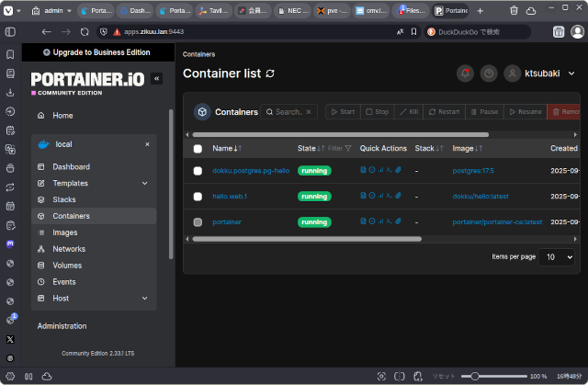Switch to the pve browser tab
The width and height of the screenshot is (588, 385).
click(x=332, y=10)
